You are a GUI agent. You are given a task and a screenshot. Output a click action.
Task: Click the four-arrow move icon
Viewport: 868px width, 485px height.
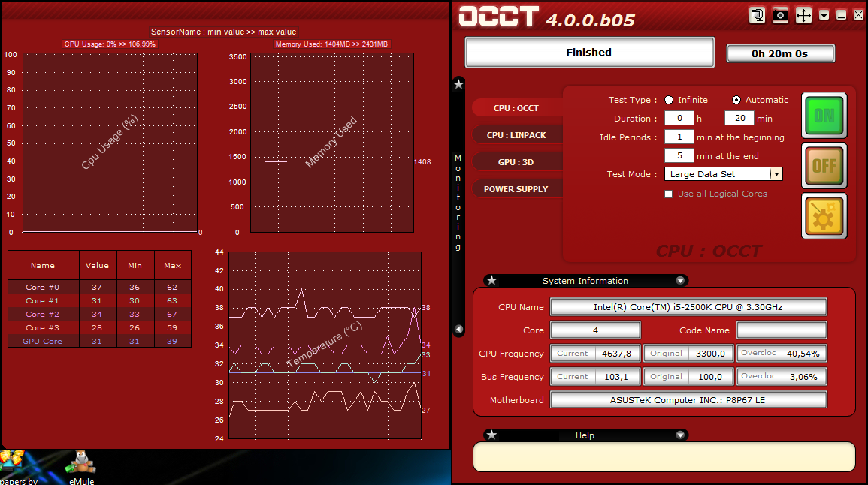pyautogui.click(x=803, y=15)
